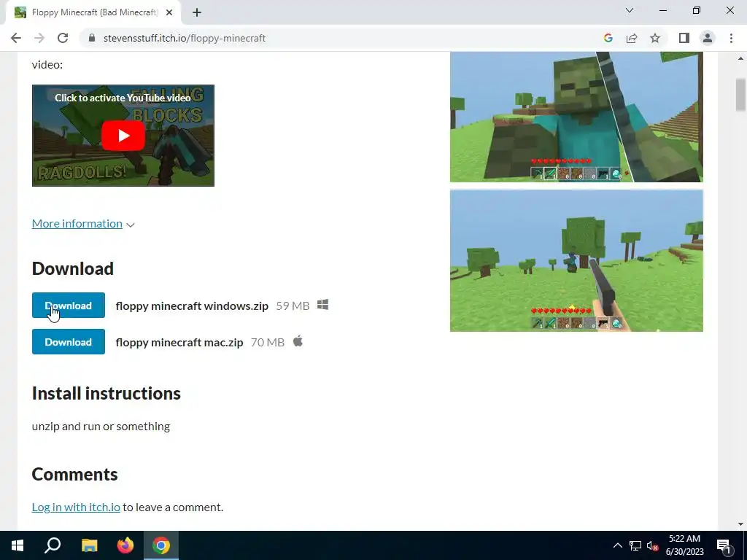Click the Log in with itch.io link
The width and height of the screenshot is (747, 560).
point(76,507)
